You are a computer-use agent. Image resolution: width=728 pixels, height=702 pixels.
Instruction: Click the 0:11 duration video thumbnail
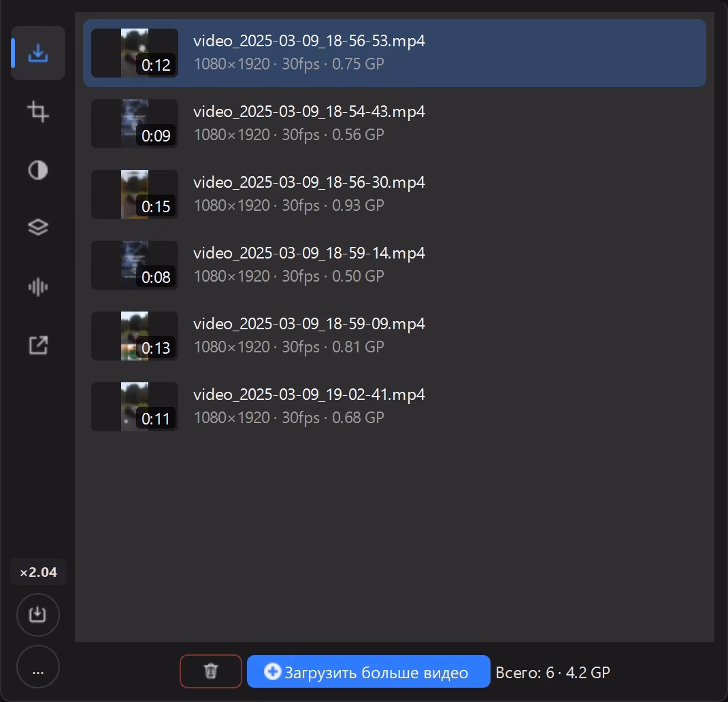point(135,407)
